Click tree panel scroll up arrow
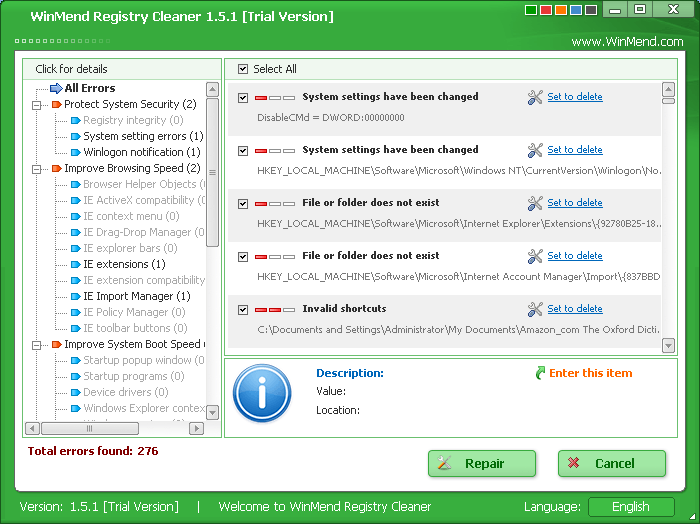This screenshot has height=524, width=700. 212,89
